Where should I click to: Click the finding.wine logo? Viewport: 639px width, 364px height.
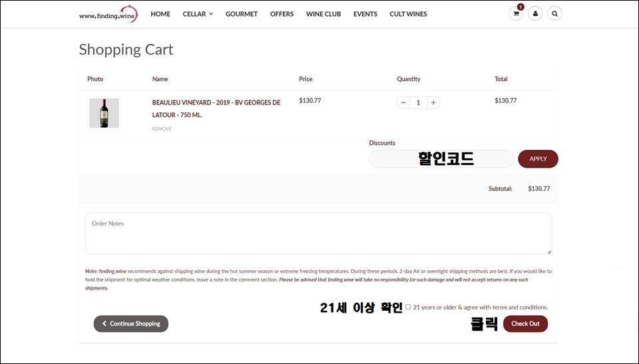pos(108,14)
